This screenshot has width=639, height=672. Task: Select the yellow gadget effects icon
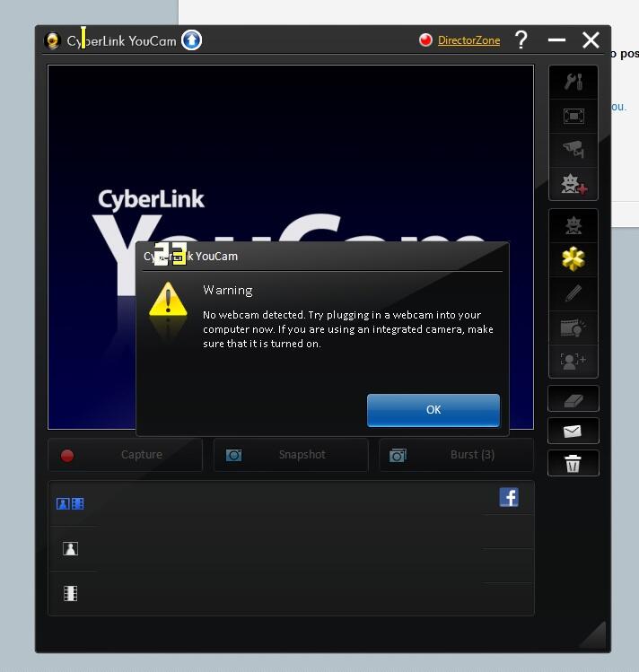point(573,259)
